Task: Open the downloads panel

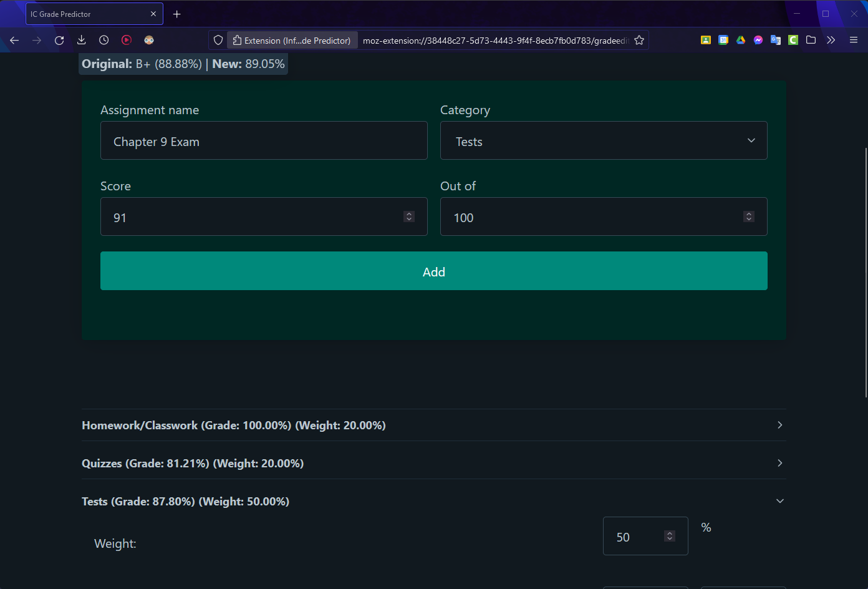Action: click(81, 40)
